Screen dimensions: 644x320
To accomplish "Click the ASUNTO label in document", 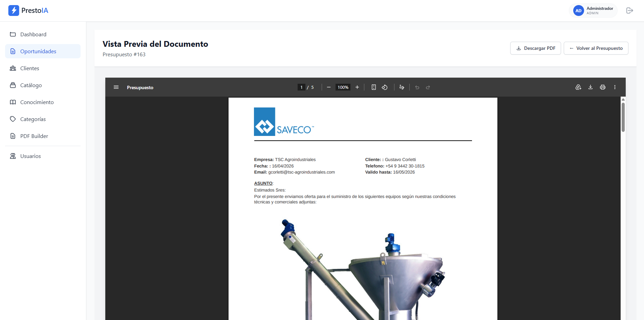I will [263, 183].
